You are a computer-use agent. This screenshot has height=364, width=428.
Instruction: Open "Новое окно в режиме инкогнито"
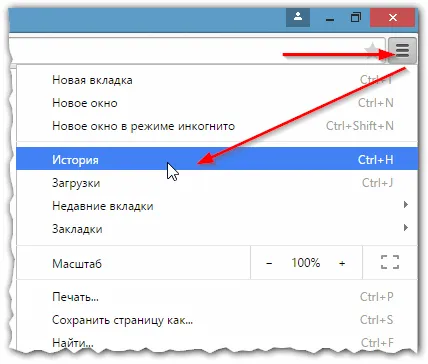point(217,126)
